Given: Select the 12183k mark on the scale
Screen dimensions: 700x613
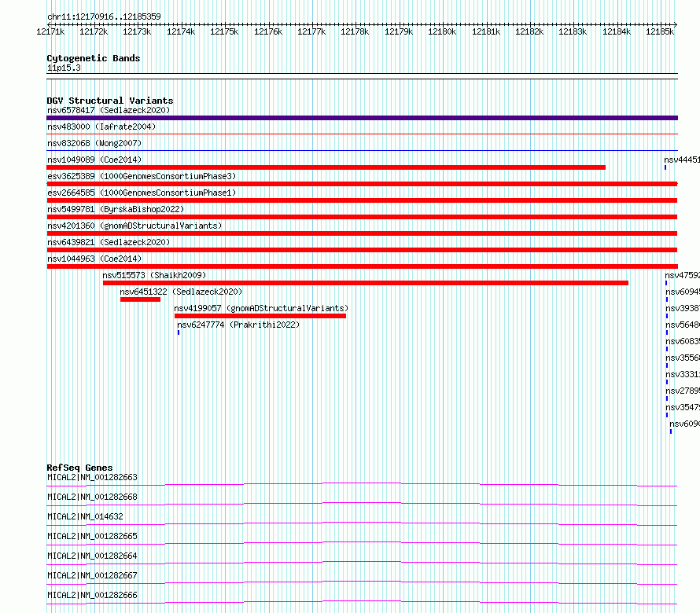Looking at the screenshot, I should click(x=573, y=31).
